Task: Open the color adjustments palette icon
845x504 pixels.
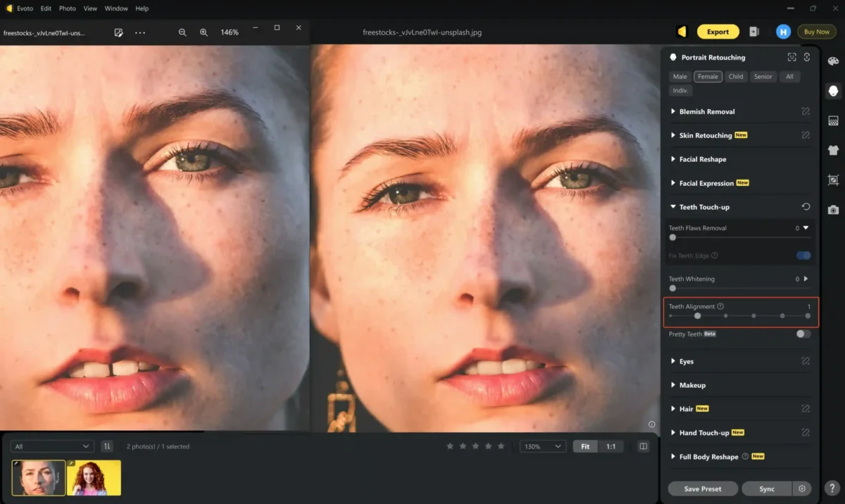Action: coord(833,62)
